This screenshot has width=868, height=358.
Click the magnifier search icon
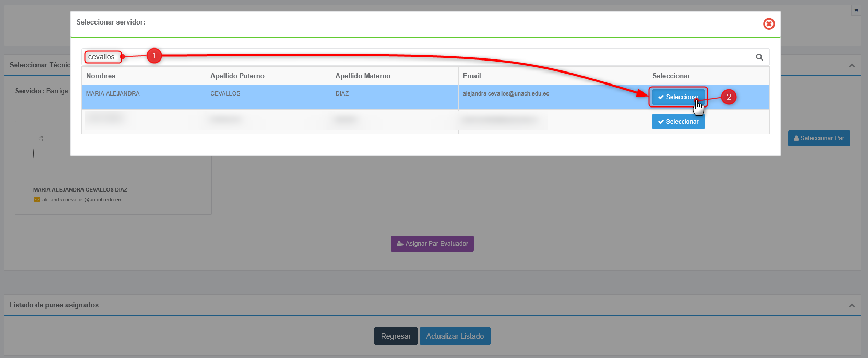(x=759, y=57)
